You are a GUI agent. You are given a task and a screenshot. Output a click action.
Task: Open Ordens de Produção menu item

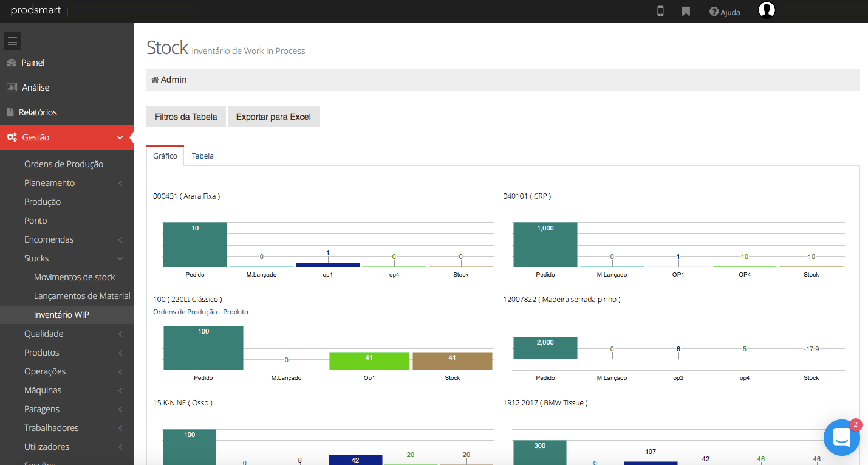click(x=64, y=164)
